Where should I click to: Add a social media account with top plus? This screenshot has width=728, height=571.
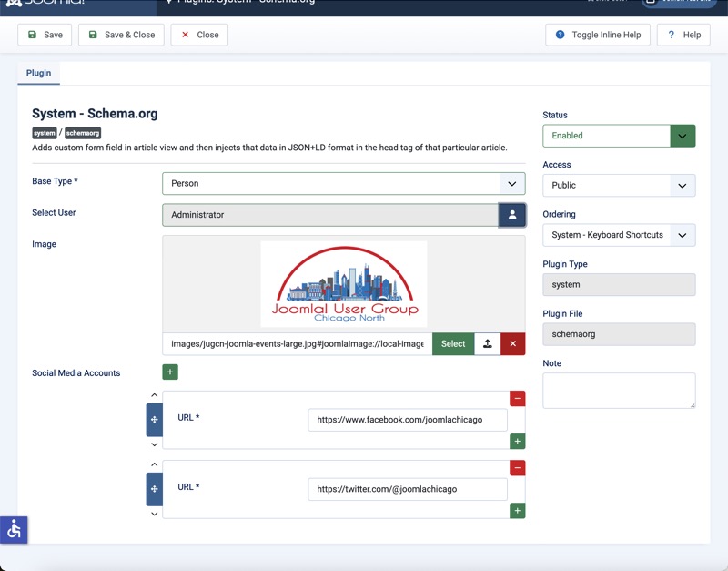point(170,372)
